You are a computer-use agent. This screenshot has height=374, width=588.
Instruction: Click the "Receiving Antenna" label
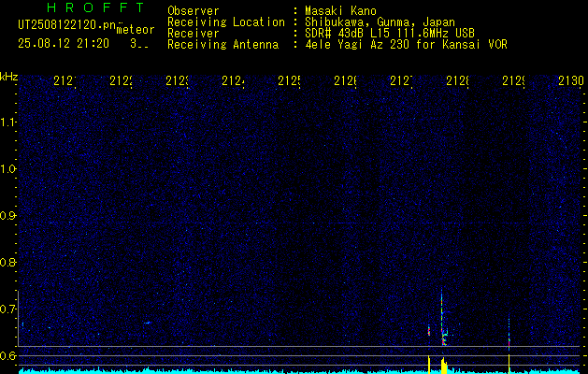pos(223,45)
